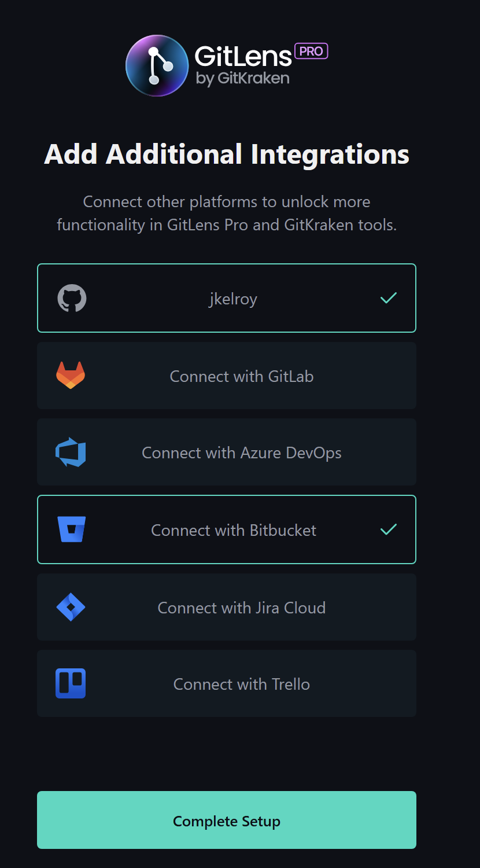480x868 pixels.
Task: Toggle the checkmark on the jkelroy GitHub row
Action: 389,298
